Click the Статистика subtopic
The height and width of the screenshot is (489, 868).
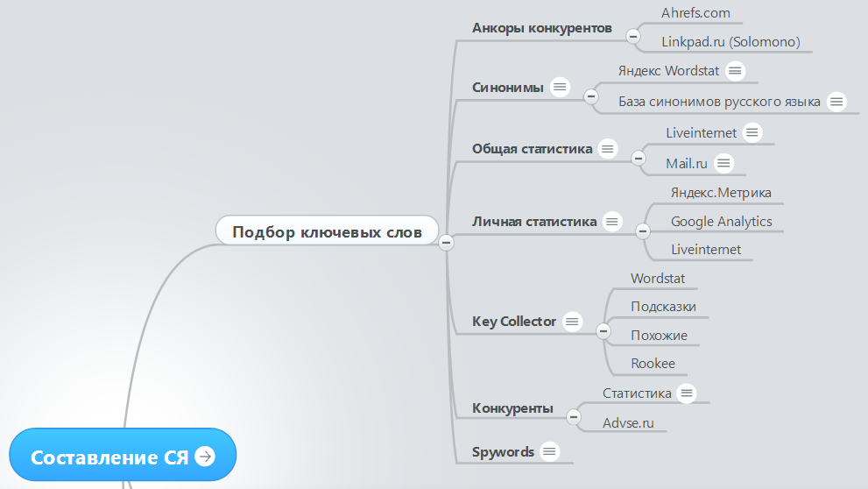637,393
